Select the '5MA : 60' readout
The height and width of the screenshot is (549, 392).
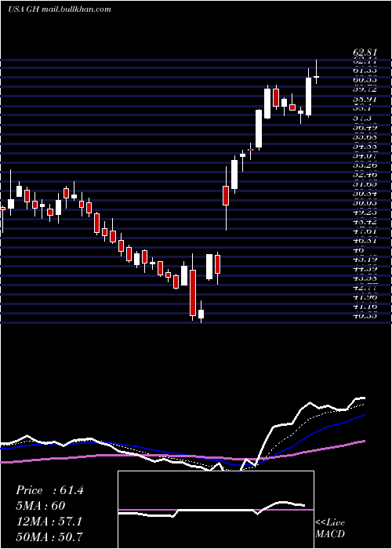pyautogui.click(x=41, y=506)
